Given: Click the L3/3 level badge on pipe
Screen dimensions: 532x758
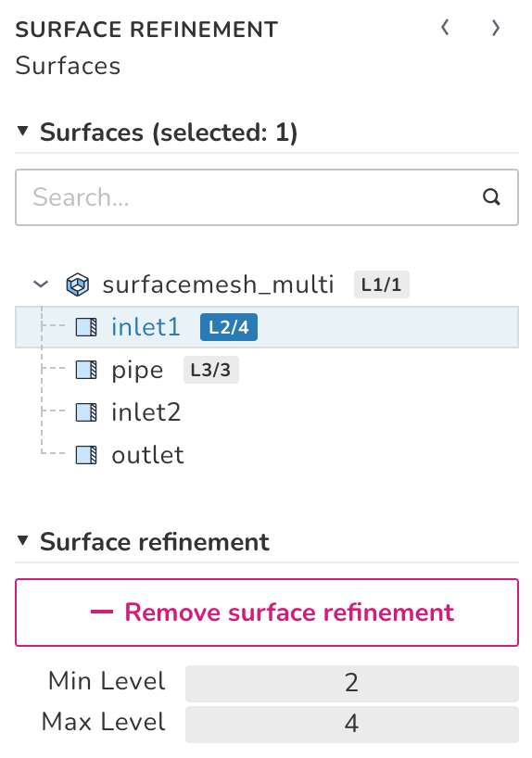Looking at the screenshot, I should (x=211, y=370).
